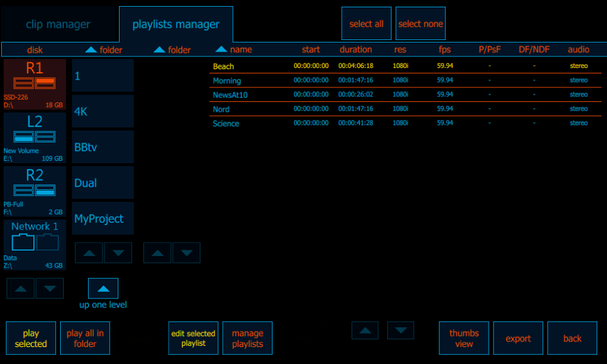
Task: Click the export button
Action: [518, 338]
